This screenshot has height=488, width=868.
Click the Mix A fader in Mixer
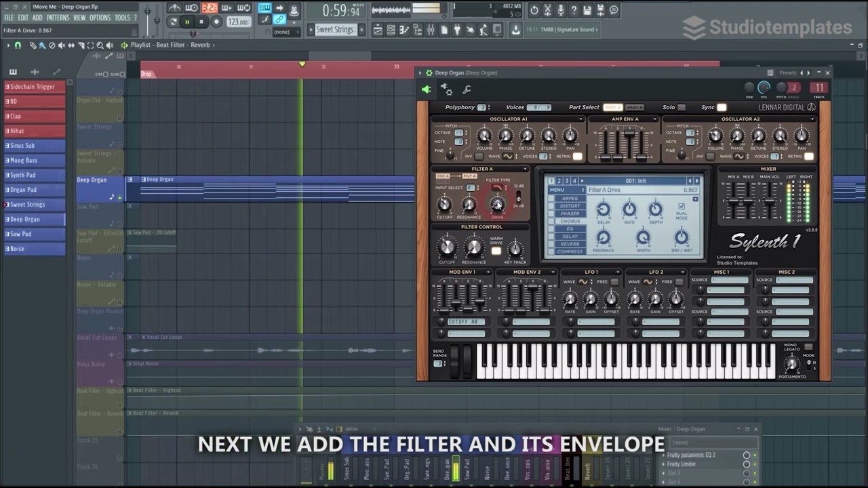[x=733, y=201]
